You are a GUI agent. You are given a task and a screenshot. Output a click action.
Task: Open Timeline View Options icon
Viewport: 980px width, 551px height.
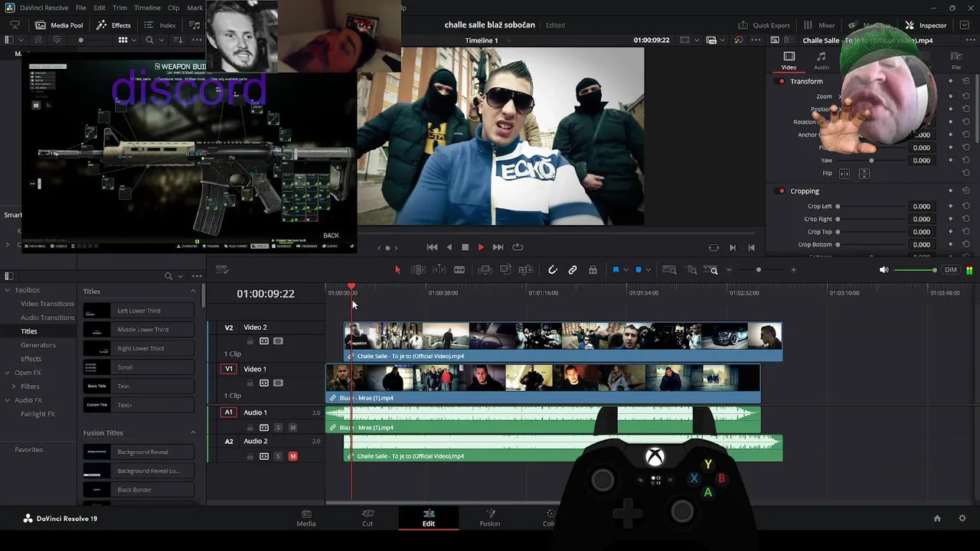tap(222, 269)
